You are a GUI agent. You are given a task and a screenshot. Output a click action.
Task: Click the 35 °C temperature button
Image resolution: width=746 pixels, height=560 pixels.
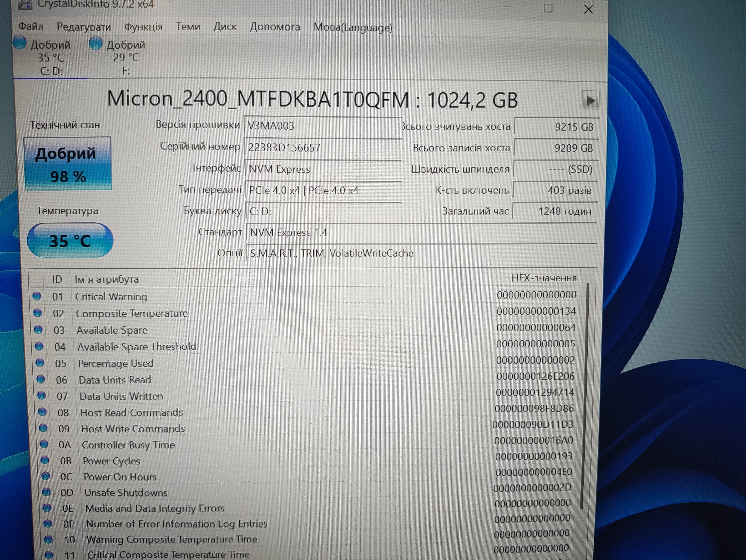(x=70, y=240)
